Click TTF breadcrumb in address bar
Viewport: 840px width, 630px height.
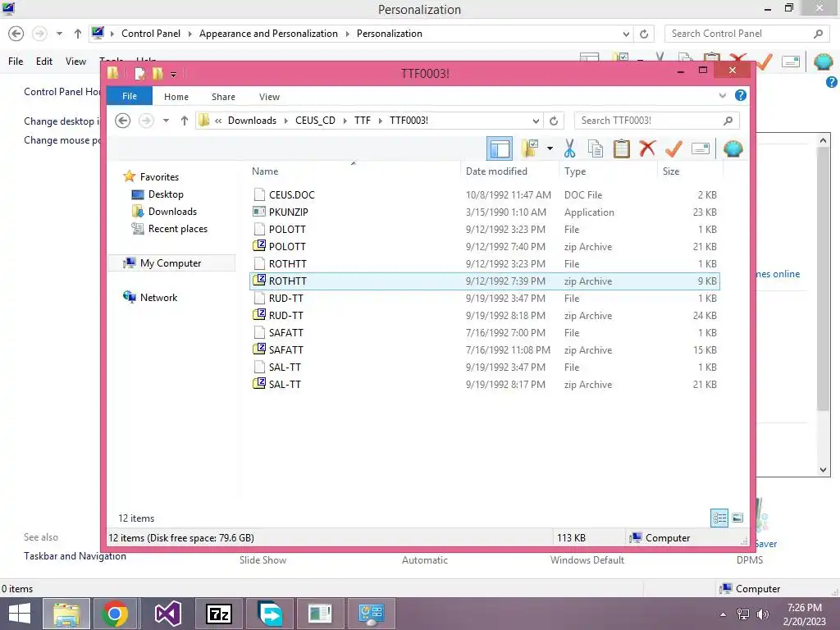362,121
